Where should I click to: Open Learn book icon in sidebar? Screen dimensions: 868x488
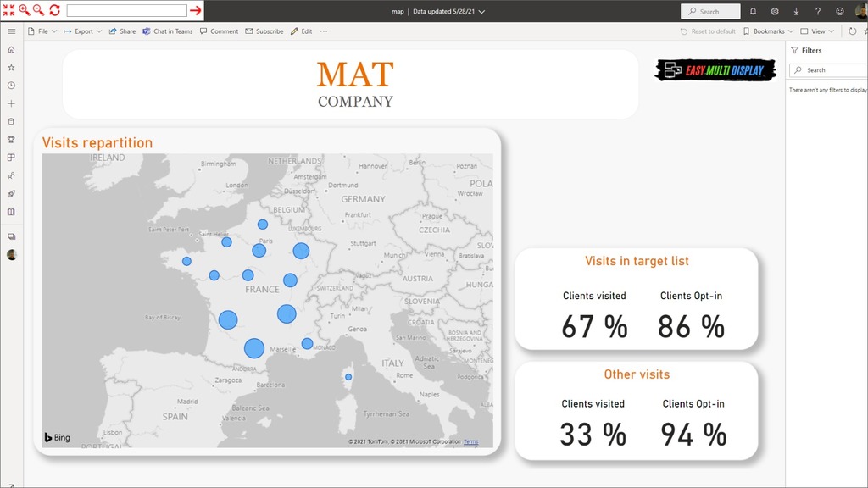click(x=11, y=212)
